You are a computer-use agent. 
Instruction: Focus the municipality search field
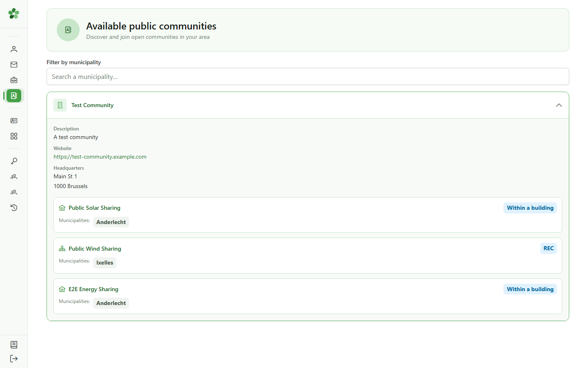(308, 76)
